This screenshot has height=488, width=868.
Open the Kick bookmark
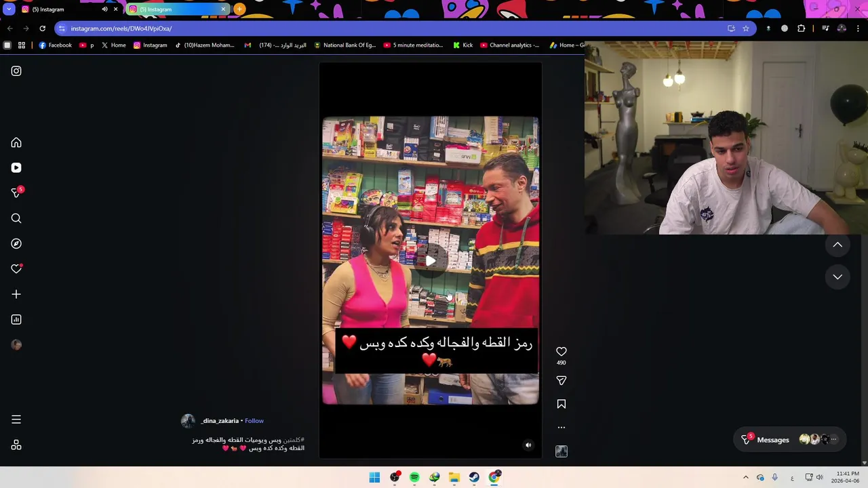tap(462, 45)
